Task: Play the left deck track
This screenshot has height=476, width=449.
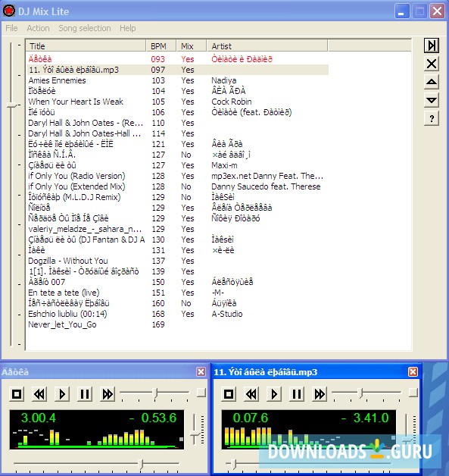Action: (62, 394)
